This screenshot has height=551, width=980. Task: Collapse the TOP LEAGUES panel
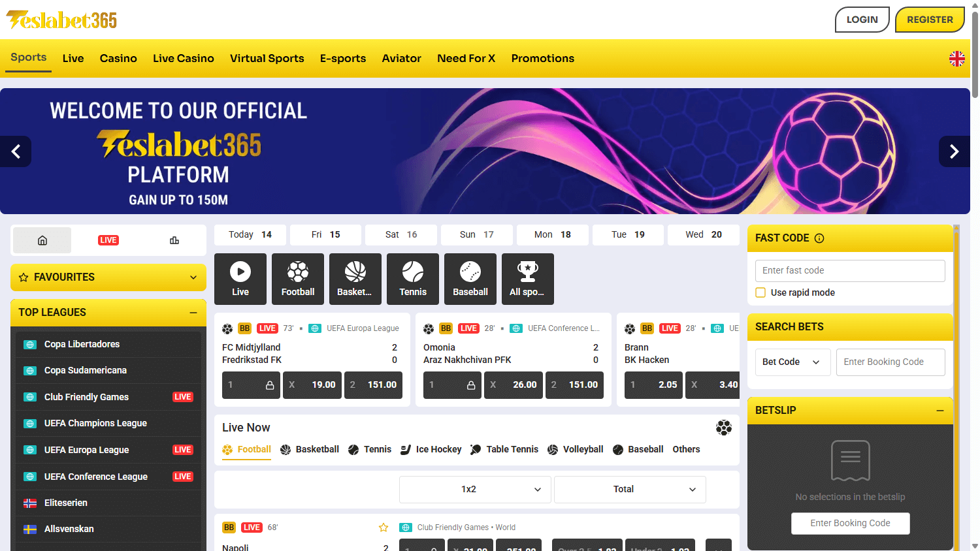pyautogui.click(x=195, y=312)
